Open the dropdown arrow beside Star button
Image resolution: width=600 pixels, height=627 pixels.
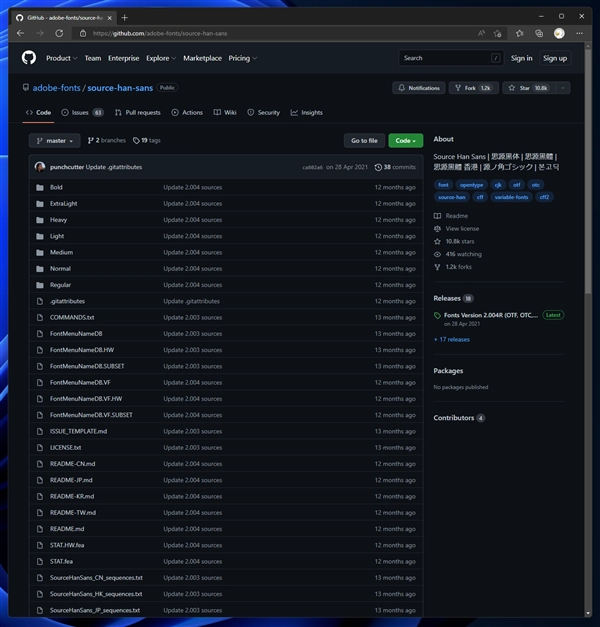click(562, 88)
